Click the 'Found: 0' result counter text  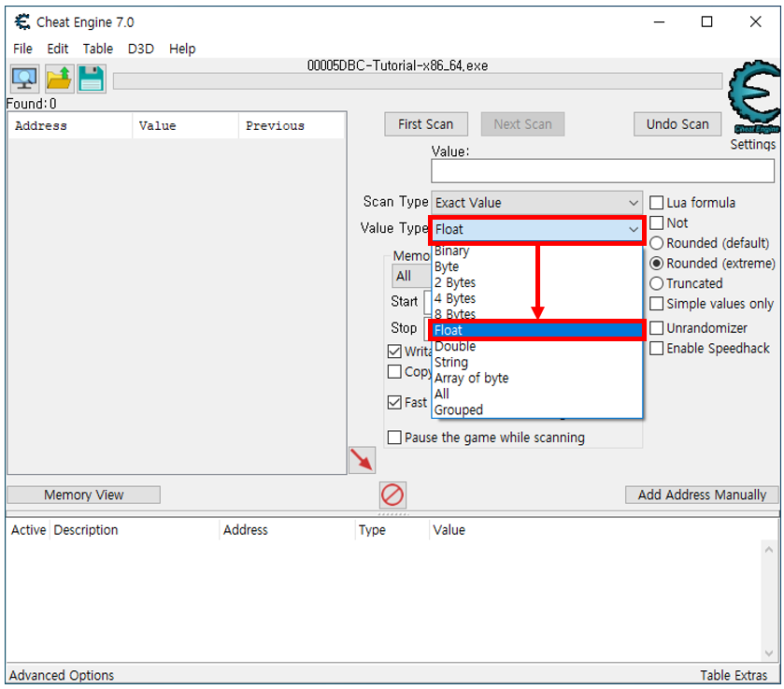pyautogui.click(x=31, y=104)
